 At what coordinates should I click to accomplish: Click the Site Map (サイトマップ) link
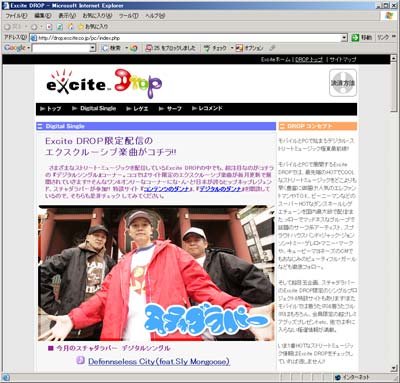(x=343, y=59)
